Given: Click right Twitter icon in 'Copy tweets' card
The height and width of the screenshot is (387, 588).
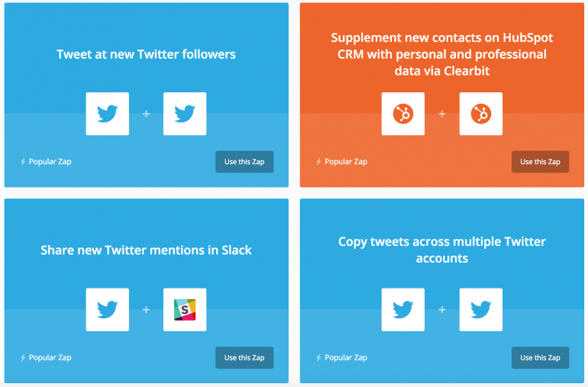Looking at the screenshot, I should 481,309.
